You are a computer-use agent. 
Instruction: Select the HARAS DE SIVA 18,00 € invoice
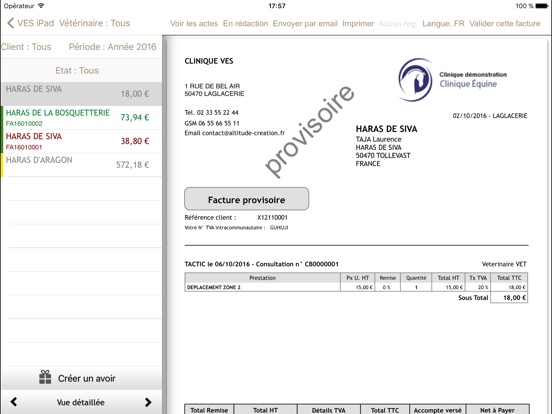pos(82,94)
